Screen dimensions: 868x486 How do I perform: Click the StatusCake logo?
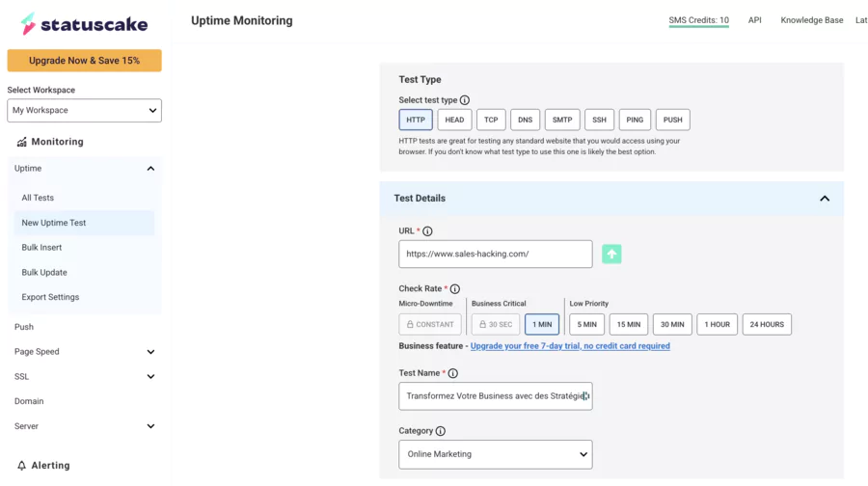[x=84, y=24]
